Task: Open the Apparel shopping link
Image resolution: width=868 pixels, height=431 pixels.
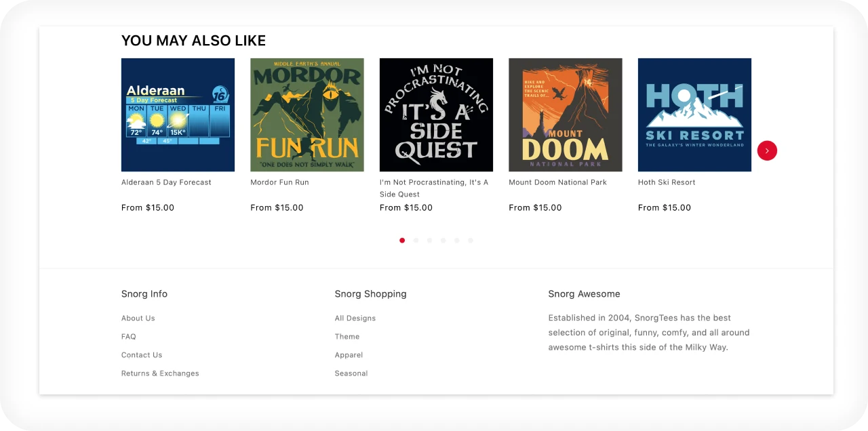Action: pyautogui.click(x=349, y=355)
